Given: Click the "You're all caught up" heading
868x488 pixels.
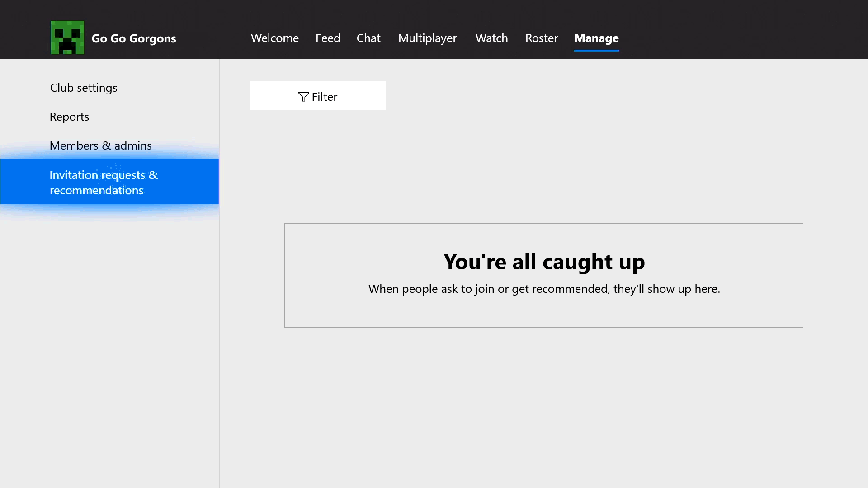Looking at the screenshot, I should point(544,262).
